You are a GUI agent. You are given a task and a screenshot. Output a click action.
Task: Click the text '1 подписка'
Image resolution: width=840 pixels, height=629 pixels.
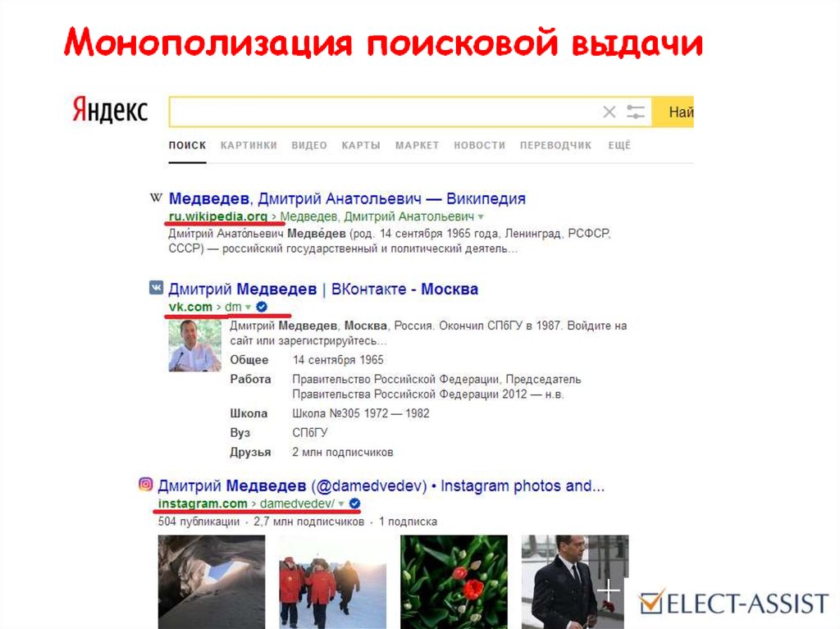click(x=408, y=522)
